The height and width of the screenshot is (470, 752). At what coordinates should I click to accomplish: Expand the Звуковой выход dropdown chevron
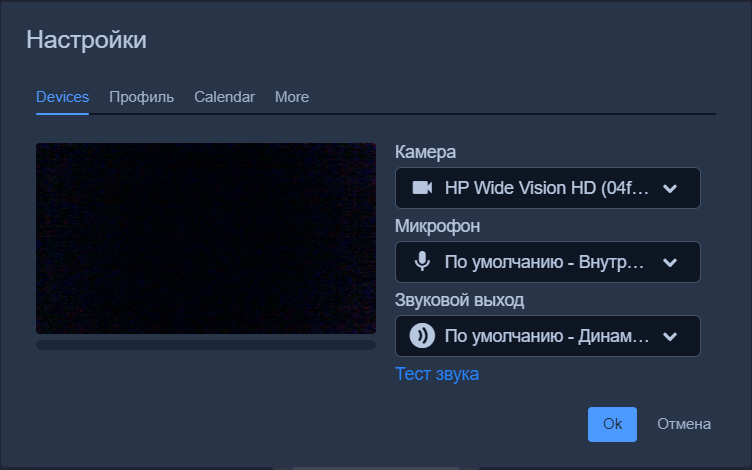click(x=670, y=336)
